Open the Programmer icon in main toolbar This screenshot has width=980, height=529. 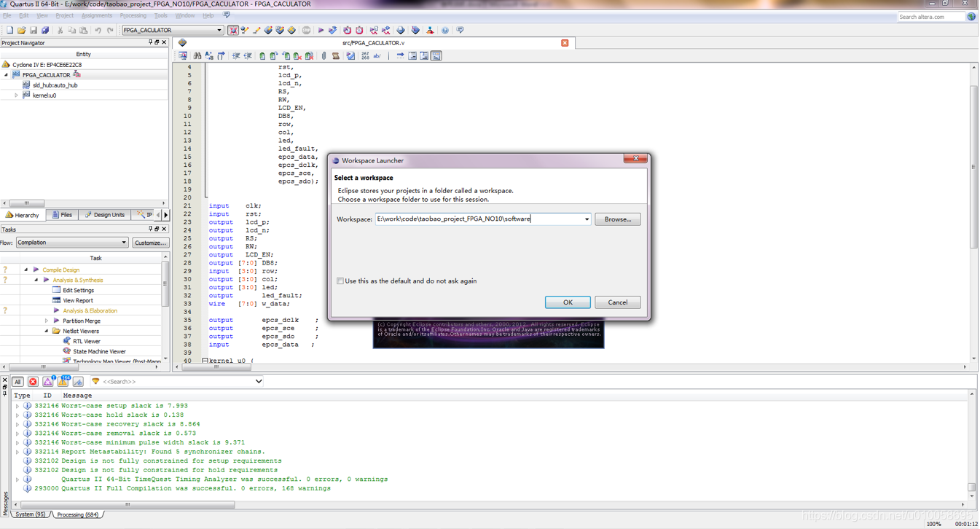pyautogui.click(x=415, y=30)
